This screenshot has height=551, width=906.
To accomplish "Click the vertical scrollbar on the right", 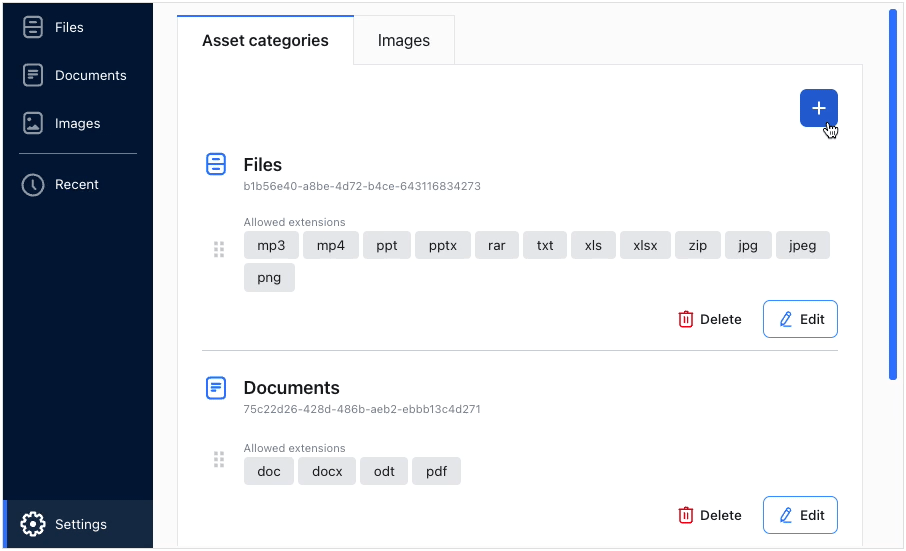I will tap(892, 195).
